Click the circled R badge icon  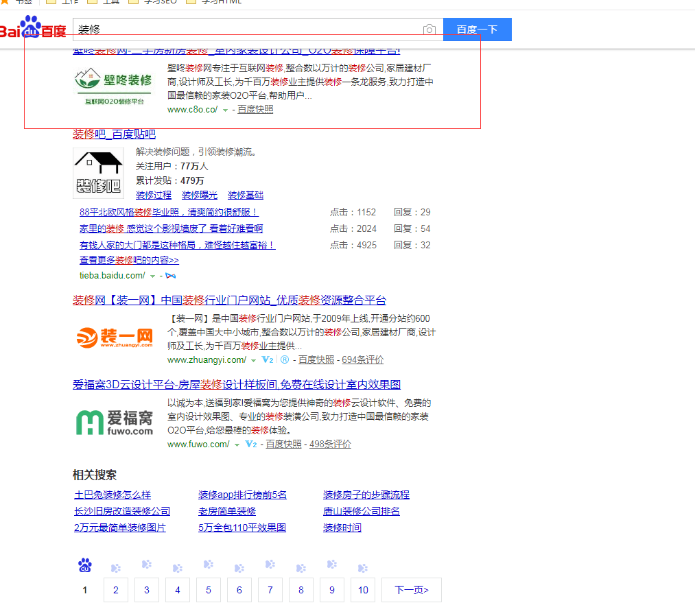point(285,360)
